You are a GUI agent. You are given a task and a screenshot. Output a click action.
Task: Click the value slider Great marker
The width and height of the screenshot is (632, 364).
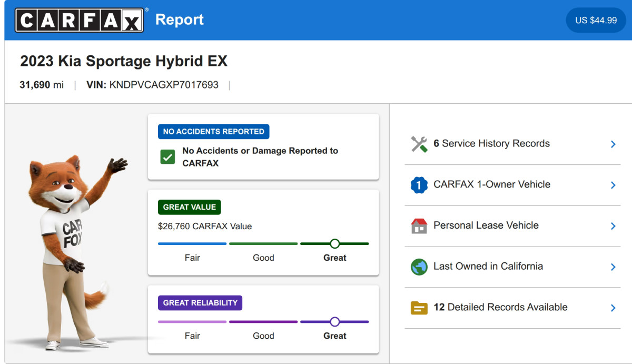coord(334,244)
